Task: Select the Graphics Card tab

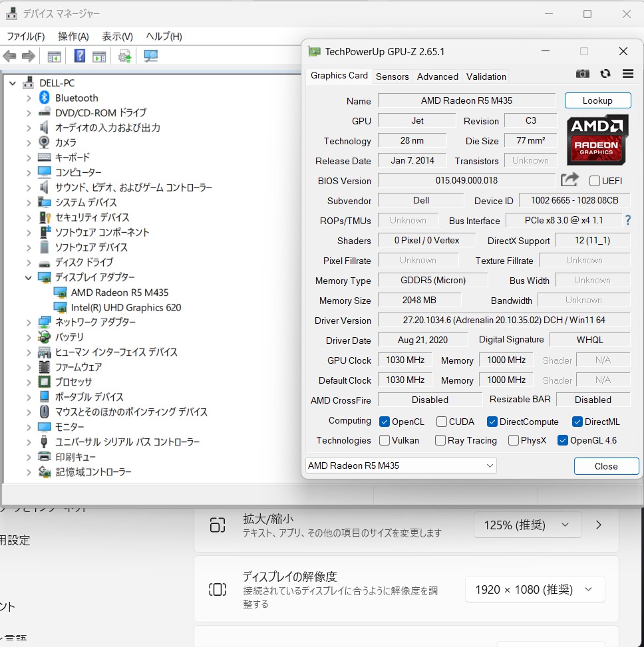Action: [x=339, y=76]
